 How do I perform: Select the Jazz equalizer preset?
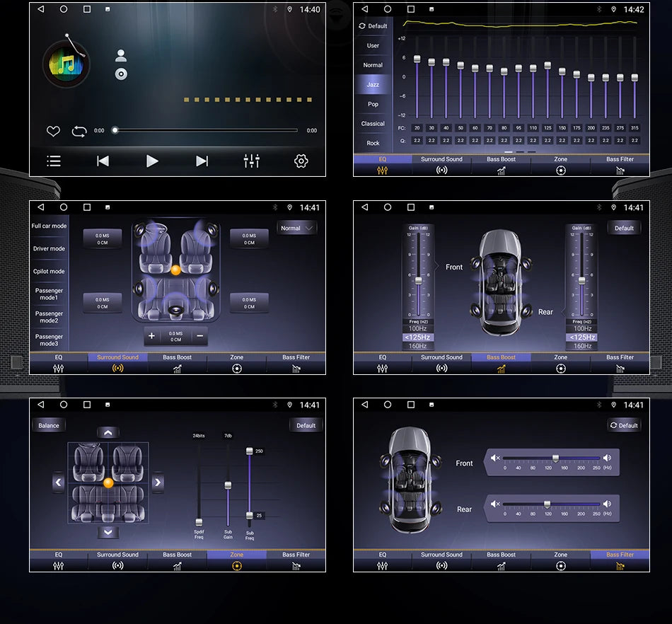click(x=373, y=84)
